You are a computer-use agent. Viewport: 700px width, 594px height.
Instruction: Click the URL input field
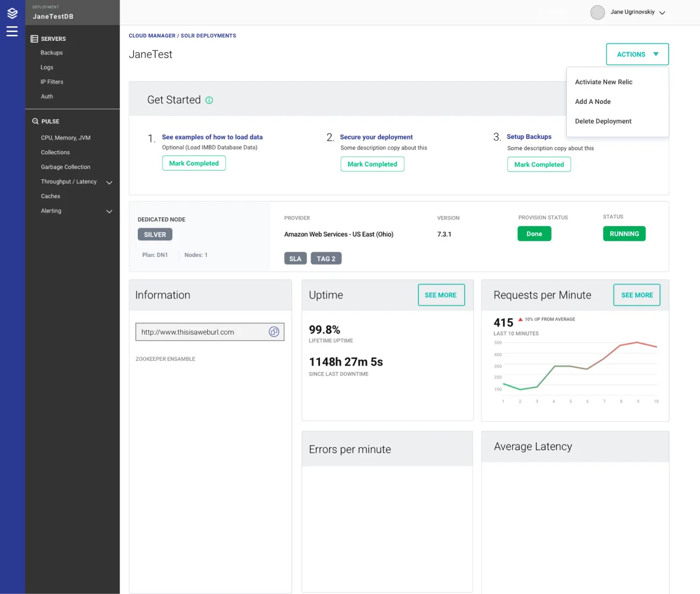pos(210,332)
